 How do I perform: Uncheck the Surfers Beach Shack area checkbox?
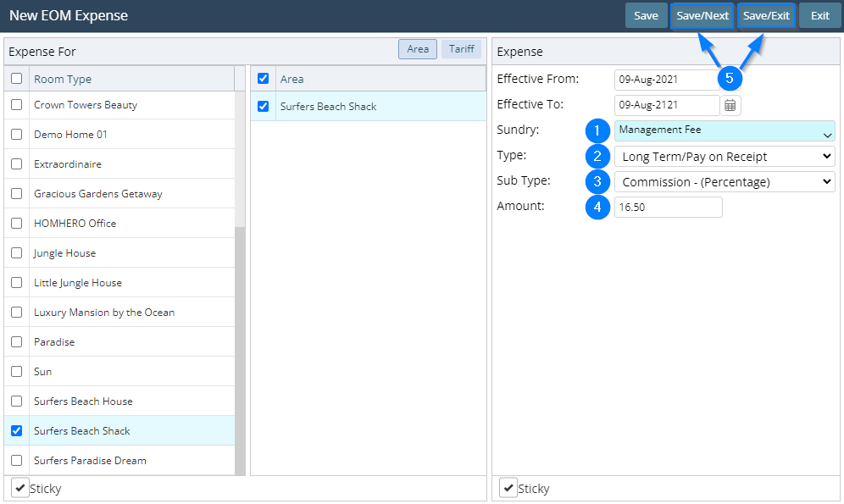(263, 107)
